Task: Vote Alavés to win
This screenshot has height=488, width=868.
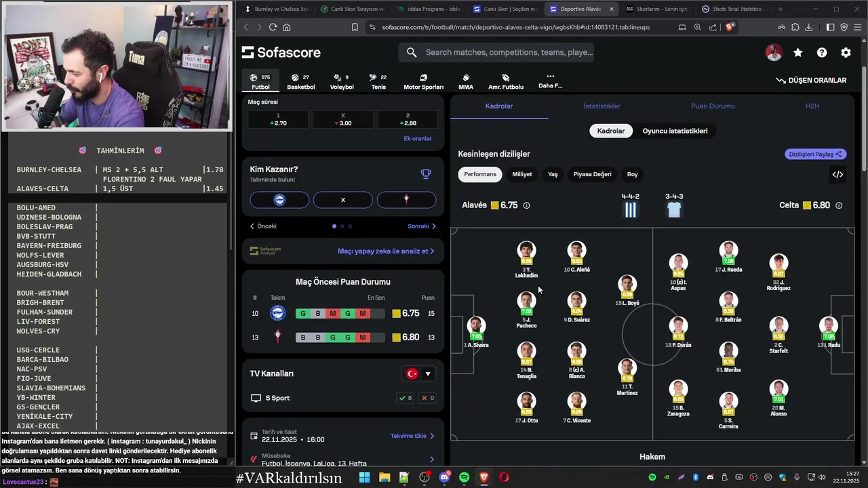Action: pyautogui.click(x=279, y=200)
